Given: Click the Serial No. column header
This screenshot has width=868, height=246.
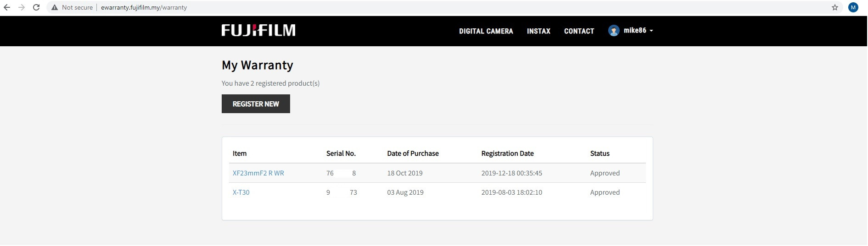Looking at the screenshot, I should coord(341,153).
